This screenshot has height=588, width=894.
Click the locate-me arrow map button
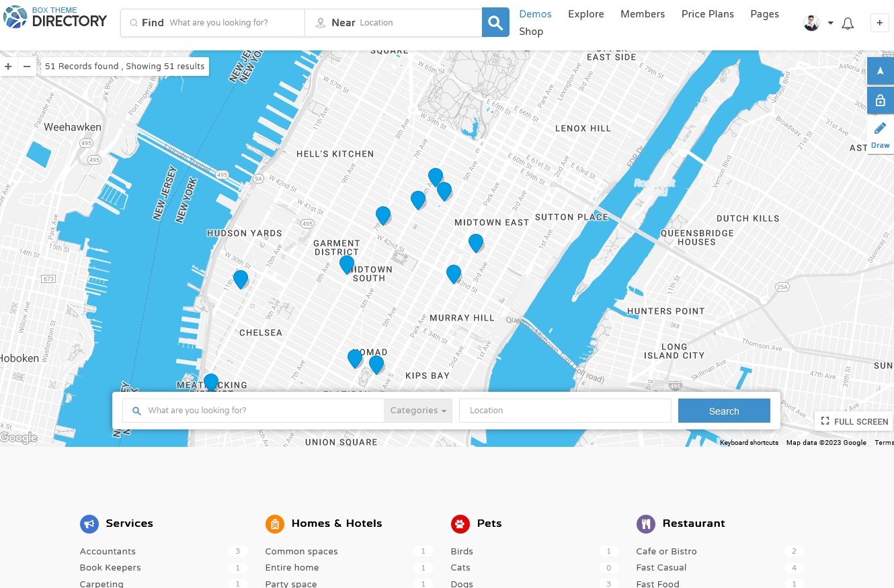pos(880,71)
